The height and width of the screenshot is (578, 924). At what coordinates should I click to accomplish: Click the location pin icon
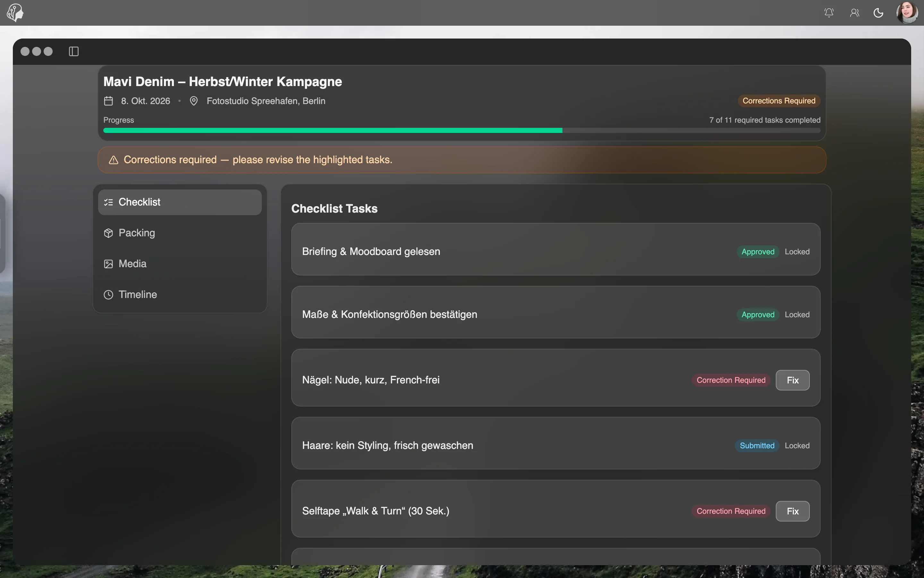(193, 101)
